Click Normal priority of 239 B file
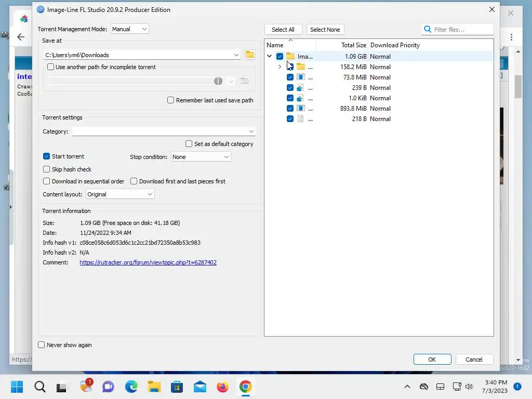Screen dimensions: 532x399 380,87
